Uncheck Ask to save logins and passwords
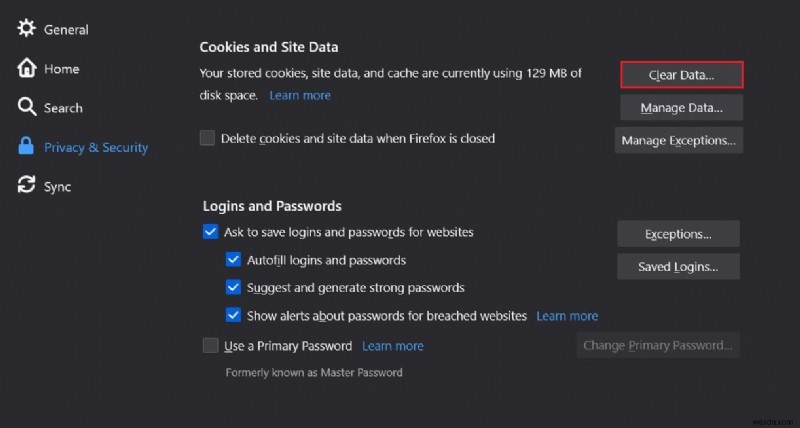 (x=210, y=232)
